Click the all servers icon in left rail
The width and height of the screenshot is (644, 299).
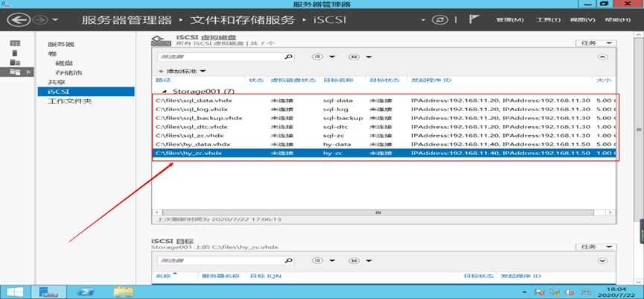tap(15, 62)
